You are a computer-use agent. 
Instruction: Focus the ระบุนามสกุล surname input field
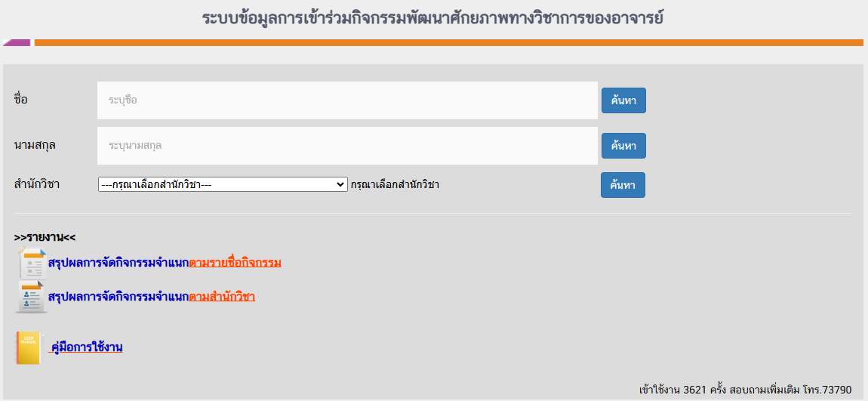pyautogui.click(x=347, y=146)
